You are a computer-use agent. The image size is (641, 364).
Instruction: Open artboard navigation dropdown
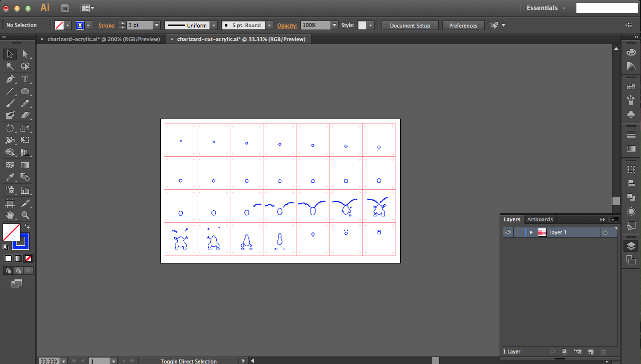tap(114, 360)
